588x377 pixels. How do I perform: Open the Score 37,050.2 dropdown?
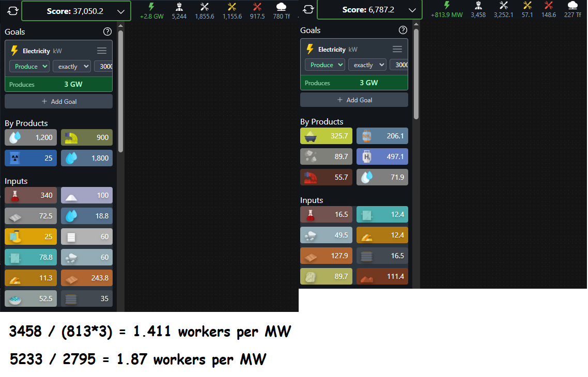click(x=76, y=11)
